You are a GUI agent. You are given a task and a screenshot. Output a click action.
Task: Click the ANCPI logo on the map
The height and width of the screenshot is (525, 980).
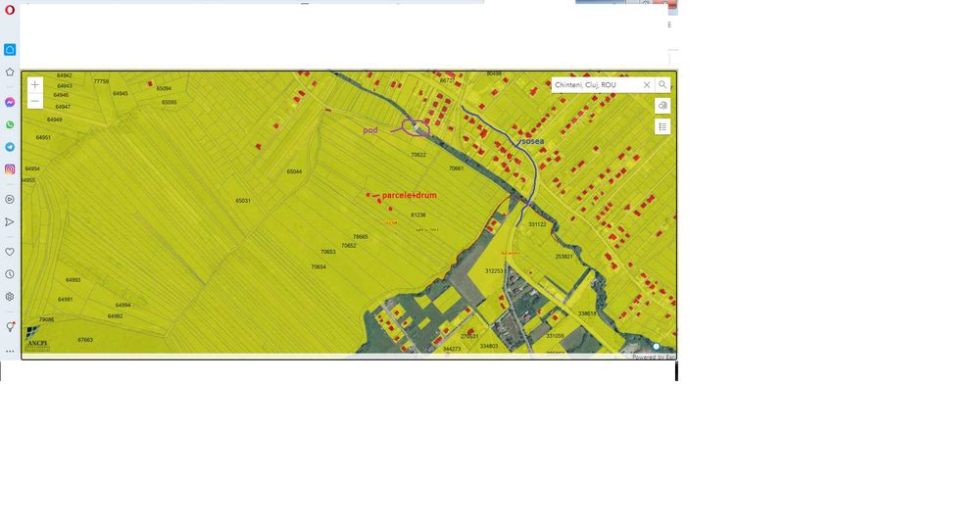[37, 339]
